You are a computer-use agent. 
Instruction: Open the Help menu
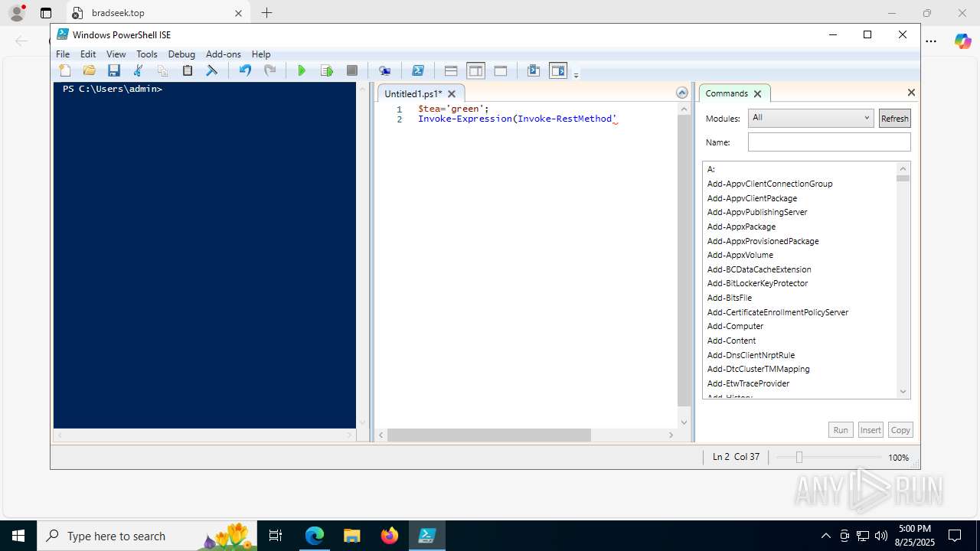[261, 54]
